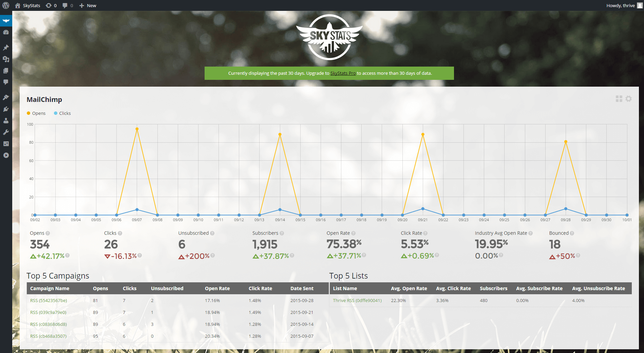The image size is (644, 353).
Task: Open the Users icon in sidebar
Action: point(6,121)
